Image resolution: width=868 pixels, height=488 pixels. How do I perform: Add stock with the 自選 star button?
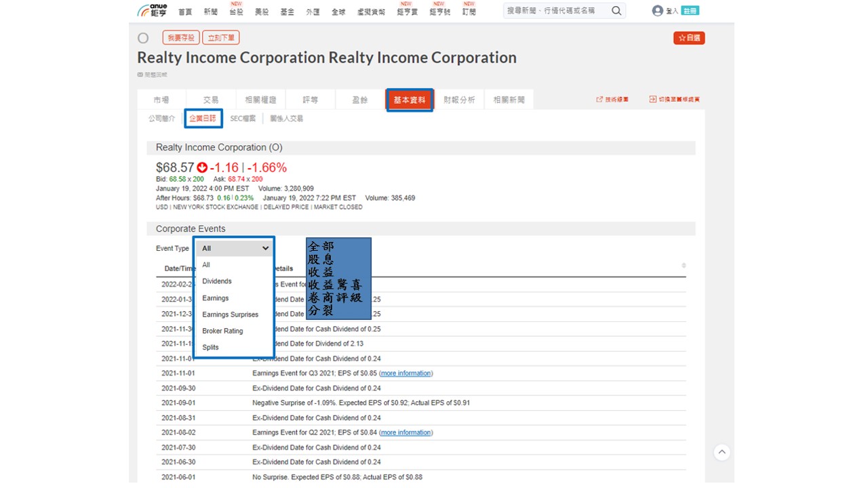click(x=689, y=38)
